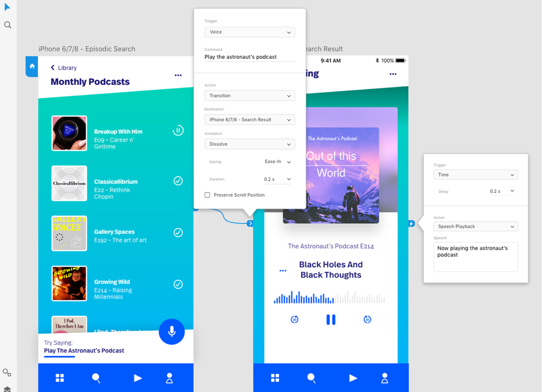Open Monthly Podcasts overflow menu

[179, 75]
